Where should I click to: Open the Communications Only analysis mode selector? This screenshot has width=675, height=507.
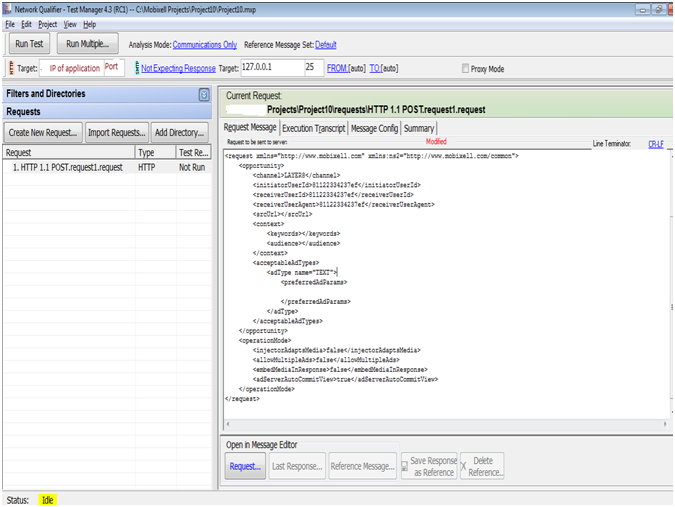tap(205, 45)
